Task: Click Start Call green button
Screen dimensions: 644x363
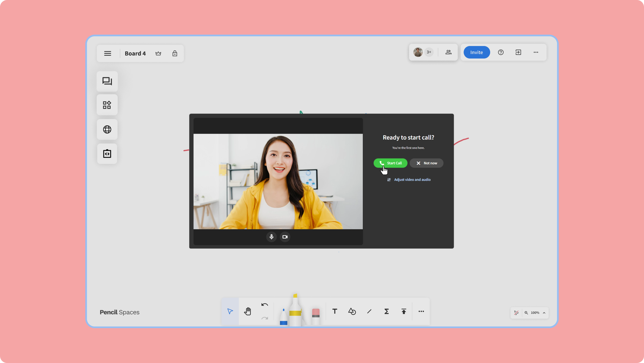Action: point(391,163)
